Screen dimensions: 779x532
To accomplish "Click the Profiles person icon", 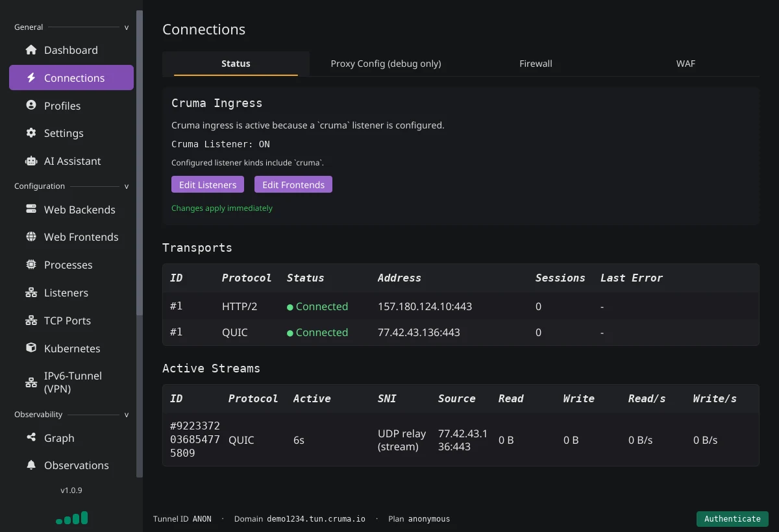I will (x=31, y=105).
